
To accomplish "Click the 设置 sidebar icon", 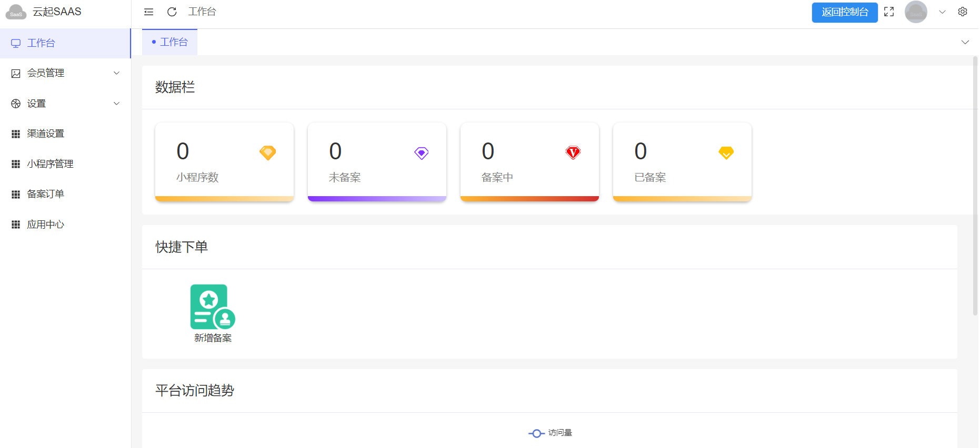I will coord(16,104).
